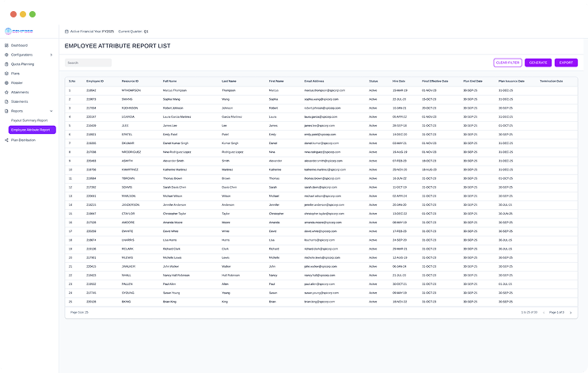Click the Full Name cell Emily Patel
The image size is (588, 373).
point(170,135)
